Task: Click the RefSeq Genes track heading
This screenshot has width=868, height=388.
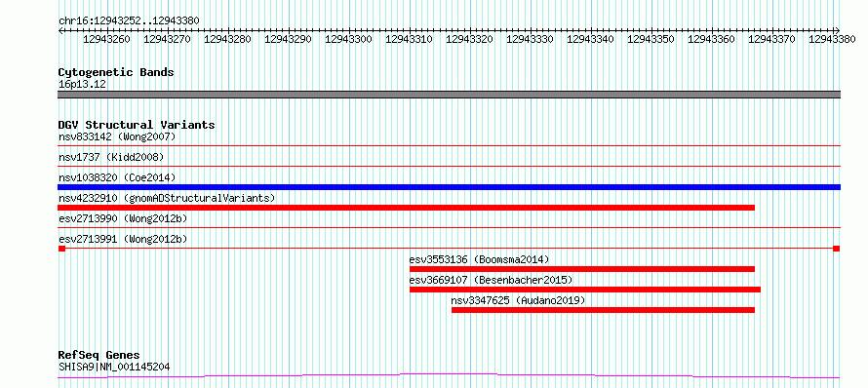Action: pyautogui.click(x=99, y=356)
